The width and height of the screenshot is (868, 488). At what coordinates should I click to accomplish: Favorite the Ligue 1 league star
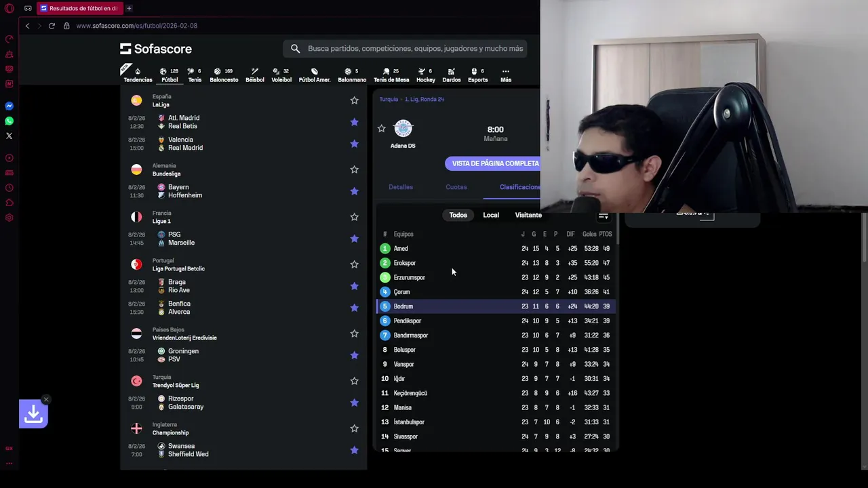[x=354, y=217]
